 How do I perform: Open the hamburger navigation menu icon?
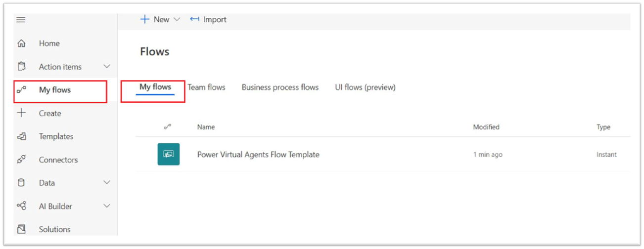[x=21, y=20]
